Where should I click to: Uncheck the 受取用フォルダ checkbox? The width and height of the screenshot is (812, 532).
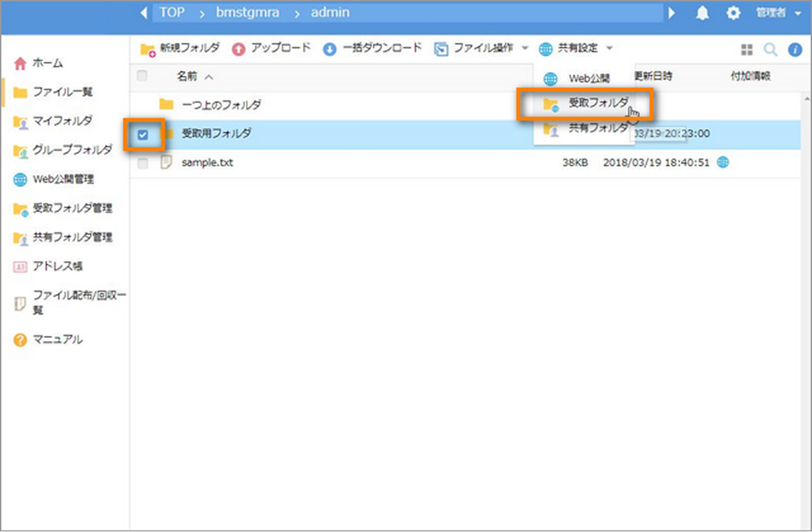point(145,134)
